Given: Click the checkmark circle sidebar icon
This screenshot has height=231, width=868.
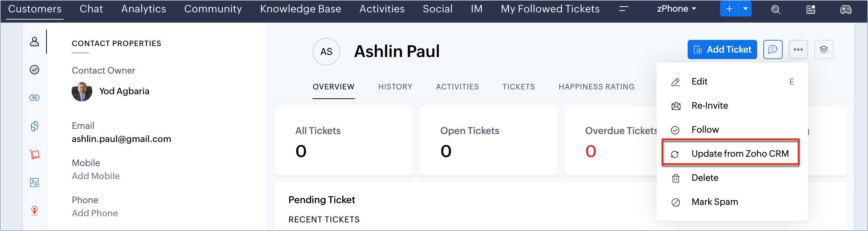Looking at the screenshot, I should (x=34, y=70).
